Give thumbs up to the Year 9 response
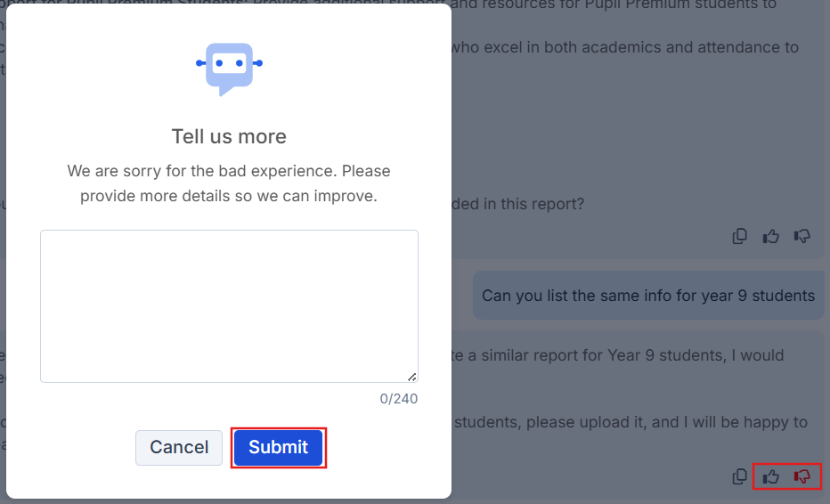 (771, 476)
